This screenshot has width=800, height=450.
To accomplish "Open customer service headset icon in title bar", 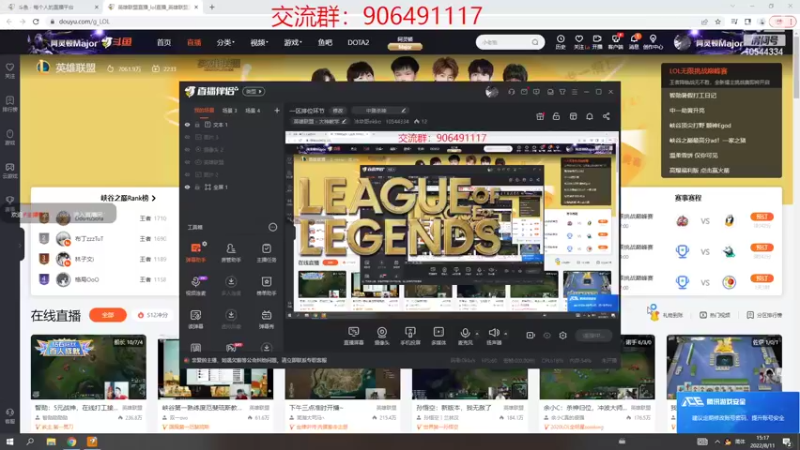I will coord(511,92).
